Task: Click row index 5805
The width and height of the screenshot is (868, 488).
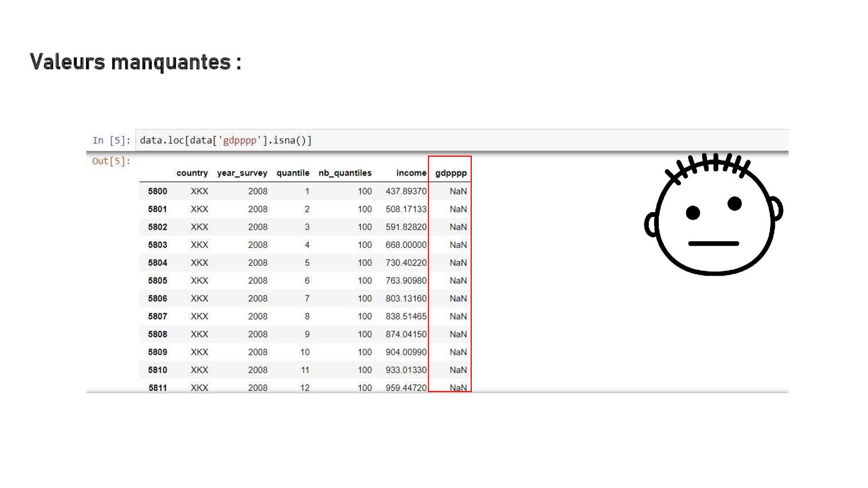Action: [157, 281]
